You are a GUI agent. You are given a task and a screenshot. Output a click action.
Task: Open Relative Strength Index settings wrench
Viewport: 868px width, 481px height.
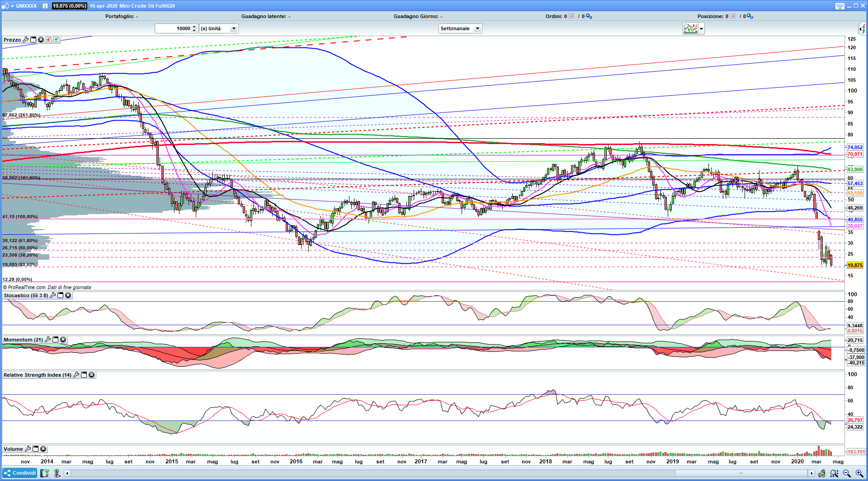click(x=76, y=375)
